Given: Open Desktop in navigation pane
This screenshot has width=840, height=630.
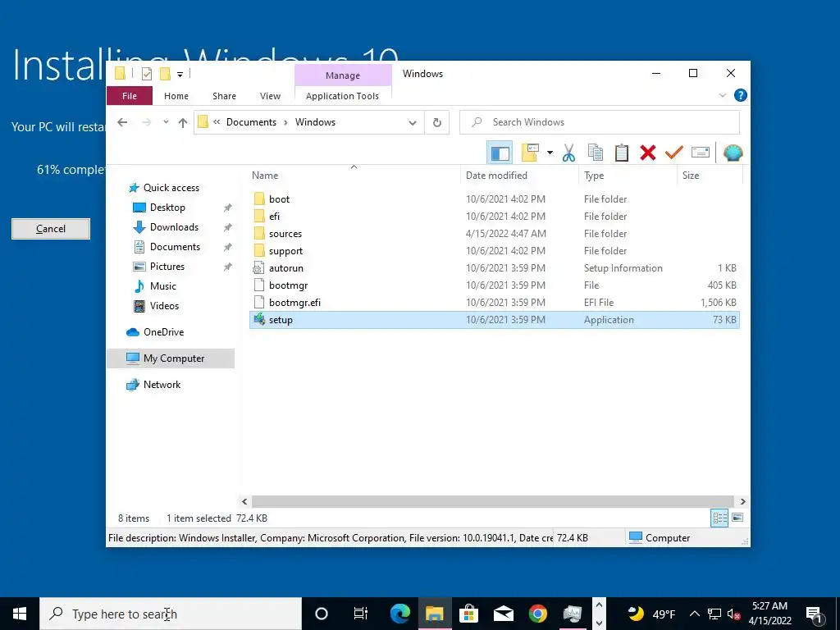Looking at the screenshot, I should tap(167, 208).
